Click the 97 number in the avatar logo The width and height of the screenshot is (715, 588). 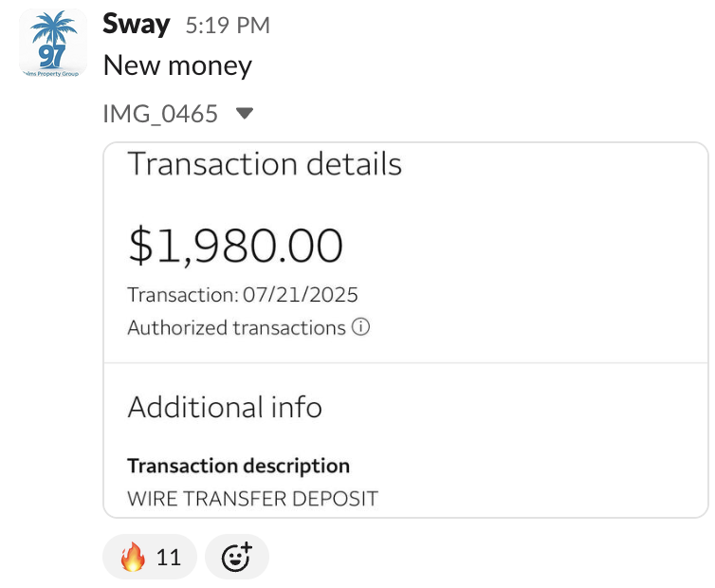click(51, 57)
